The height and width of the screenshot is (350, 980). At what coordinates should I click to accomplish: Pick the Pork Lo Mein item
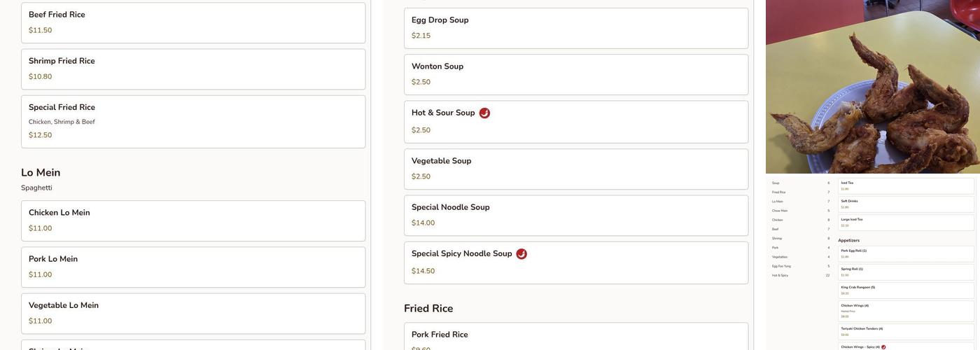(x=193, y=267)
